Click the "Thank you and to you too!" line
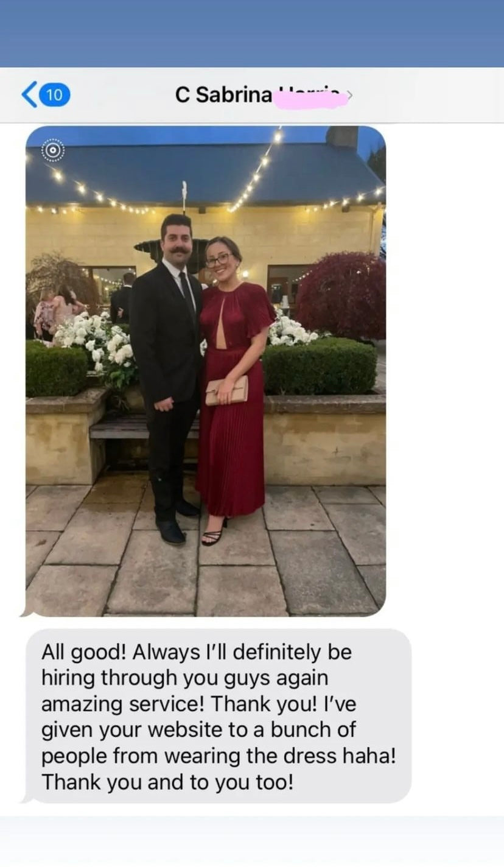Screen dimensions: 504x867 (x=167, y=782)
